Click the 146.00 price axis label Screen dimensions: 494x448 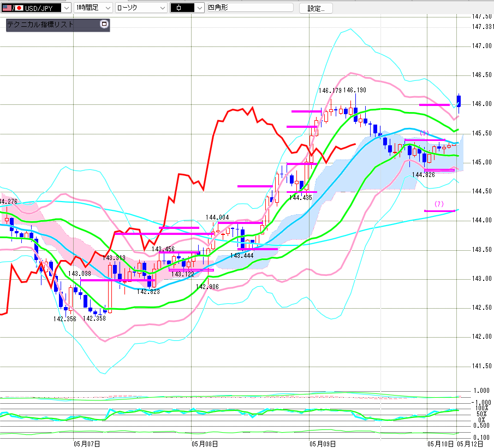coord(481,104)
